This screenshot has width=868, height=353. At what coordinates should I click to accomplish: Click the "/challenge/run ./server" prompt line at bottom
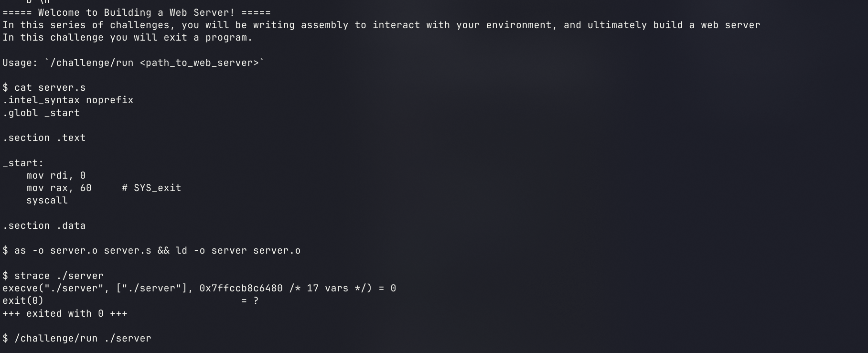[83, 339]
